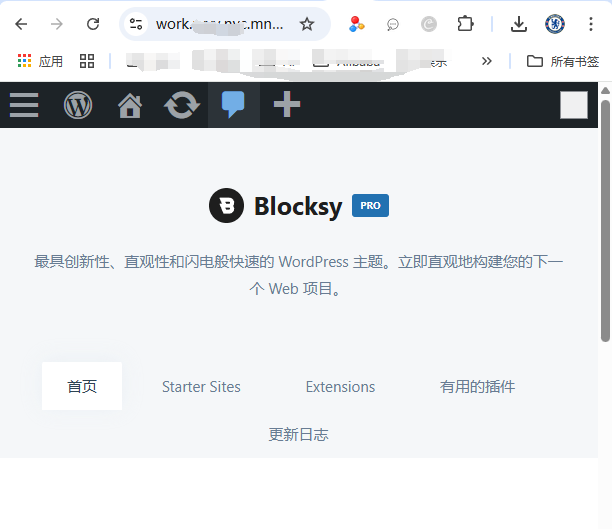Switch to the Starter Sites tab
The width and height of the screenshot is (612, 529).
[x=201, y=387]
